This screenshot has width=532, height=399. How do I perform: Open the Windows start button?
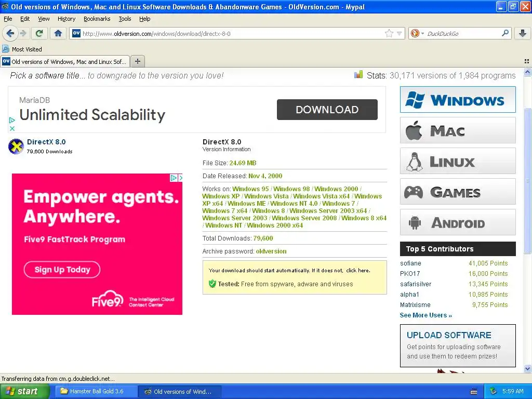(x=24, y=391)
